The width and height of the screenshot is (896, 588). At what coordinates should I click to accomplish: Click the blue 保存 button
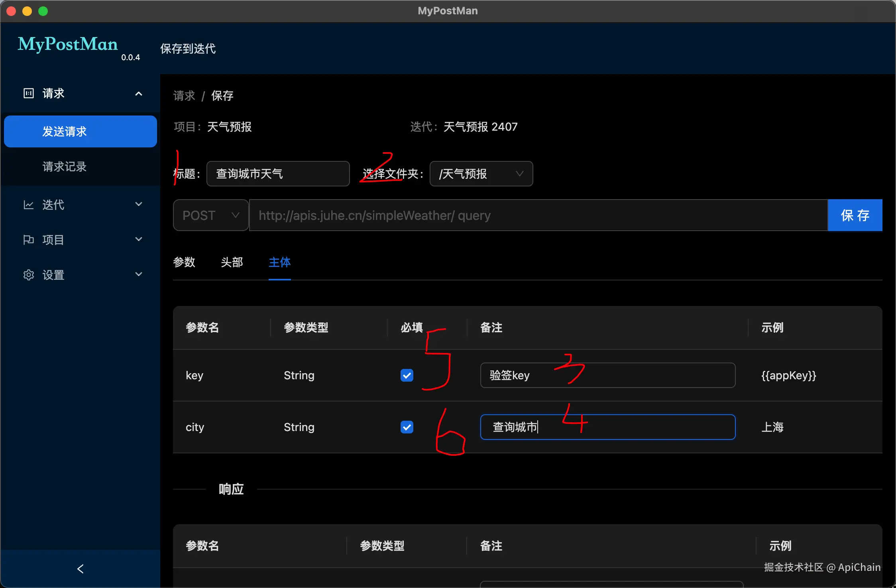(855, 215)
